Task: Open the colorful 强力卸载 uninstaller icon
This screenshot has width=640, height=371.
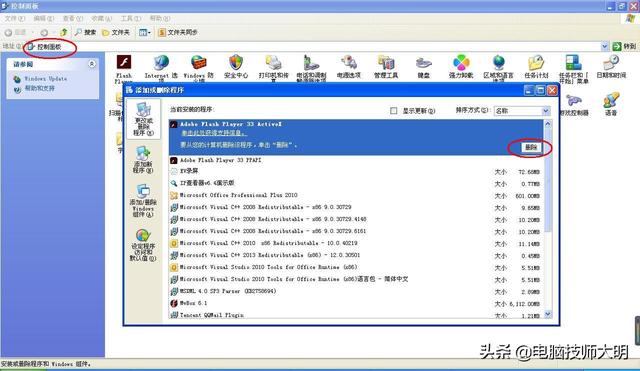Action: 461,67
